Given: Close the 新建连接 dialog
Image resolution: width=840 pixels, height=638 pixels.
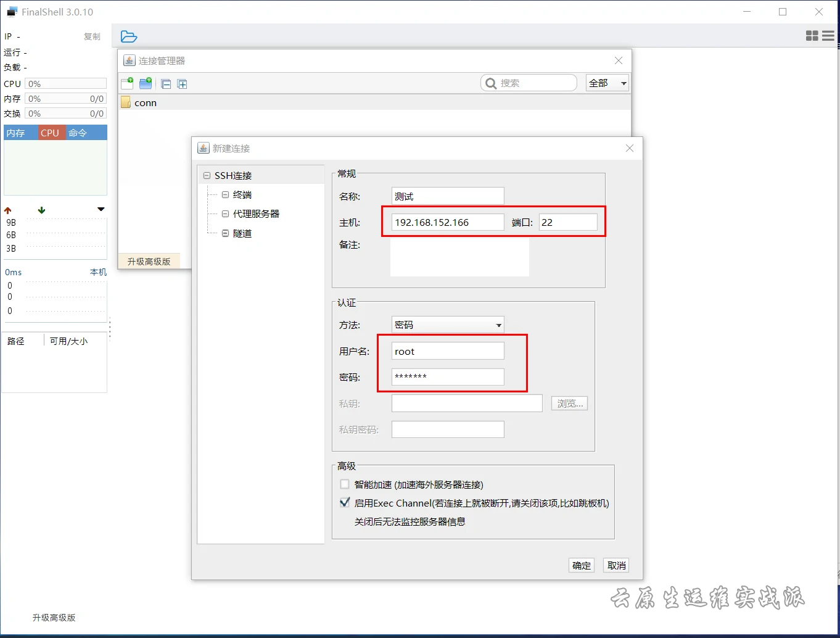Looking at the screenshot, I should pyautogui.click(x=630, y=148).
